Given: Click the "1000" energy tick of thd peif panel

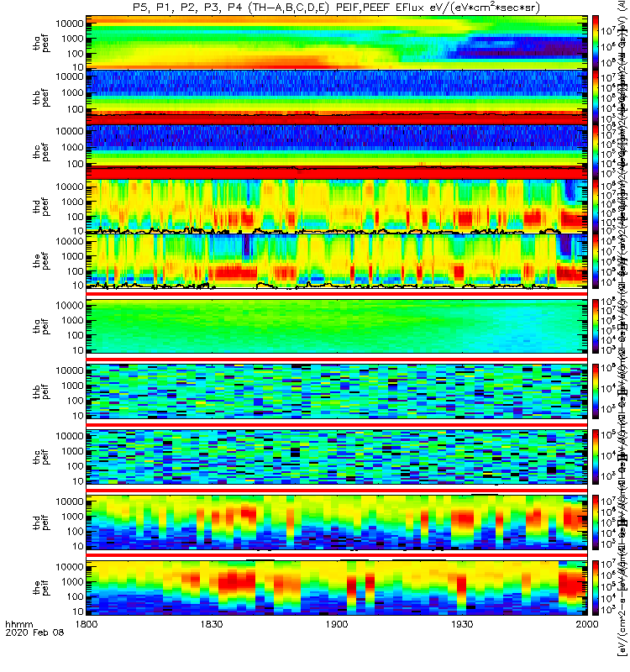Looking at the screenshot, I should pyautogui.click(x=72, y=517).
